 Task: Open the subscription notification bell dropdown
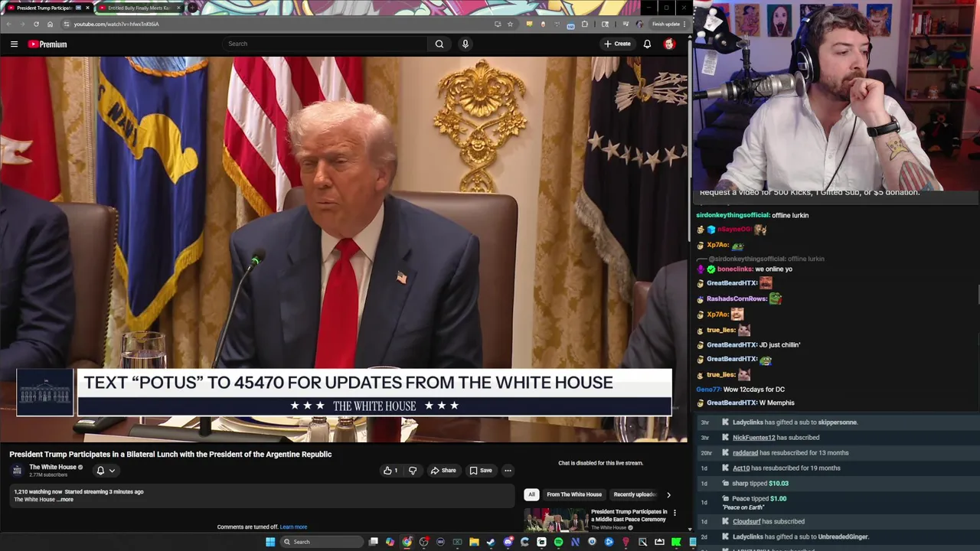(106, 471)
